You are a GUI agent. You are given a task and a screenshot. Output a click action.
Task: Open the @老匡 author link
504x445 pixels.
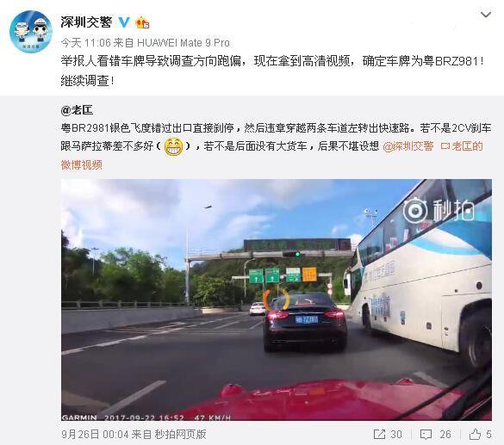coord(77,110)
